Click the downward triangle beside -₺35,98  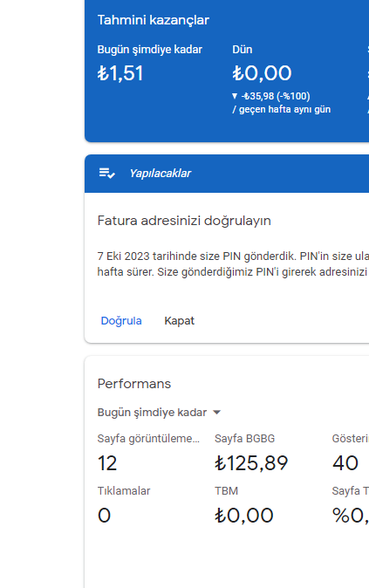235,96
